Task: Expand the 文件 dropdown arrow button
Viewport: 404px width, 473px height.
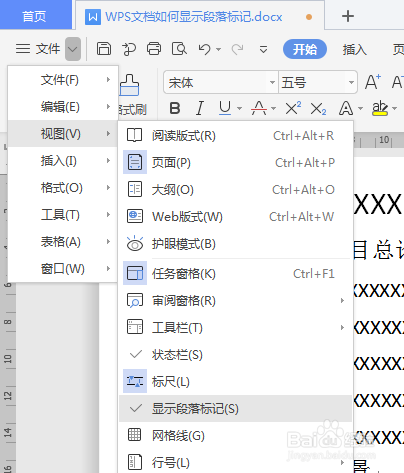Action: click(73, 49)
